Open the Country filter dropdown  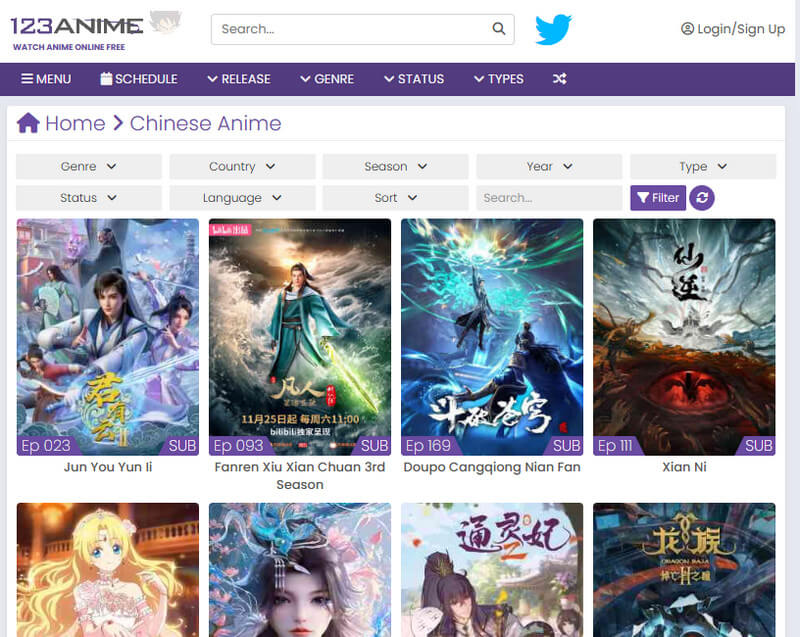point(242,167)
